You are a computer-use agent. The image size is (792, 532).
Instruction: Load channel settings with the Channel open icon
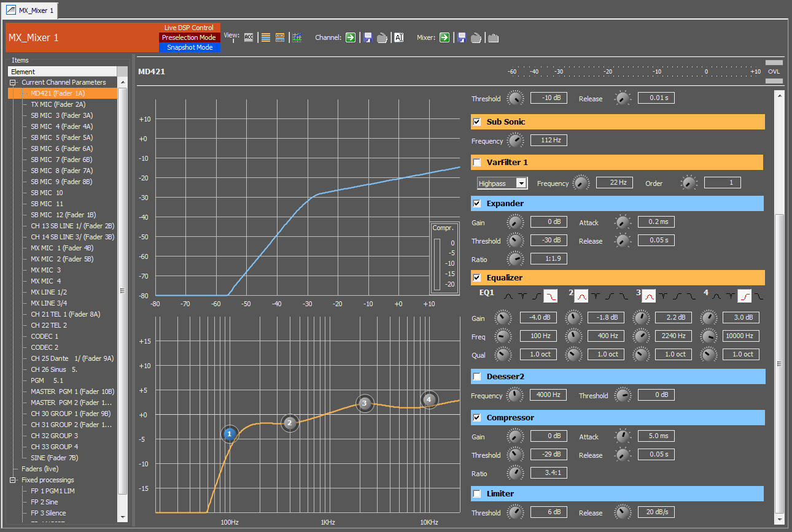point(382,37)
